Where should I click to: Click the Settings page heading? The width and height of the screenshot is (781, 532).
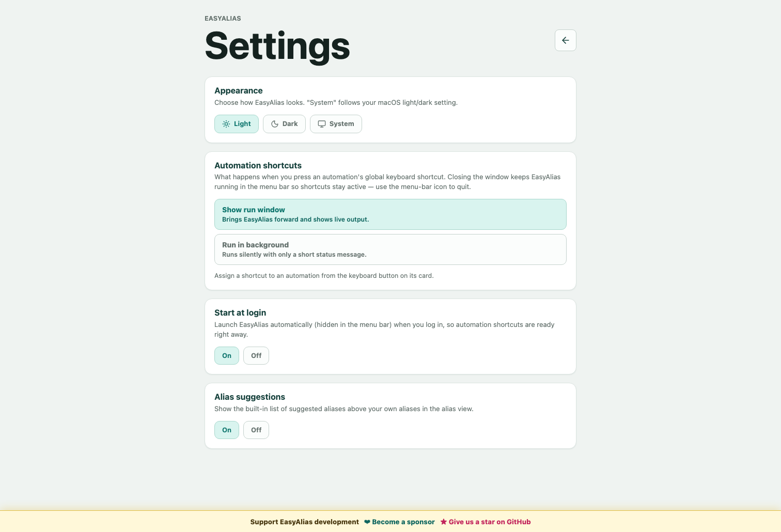click(277, 46)
